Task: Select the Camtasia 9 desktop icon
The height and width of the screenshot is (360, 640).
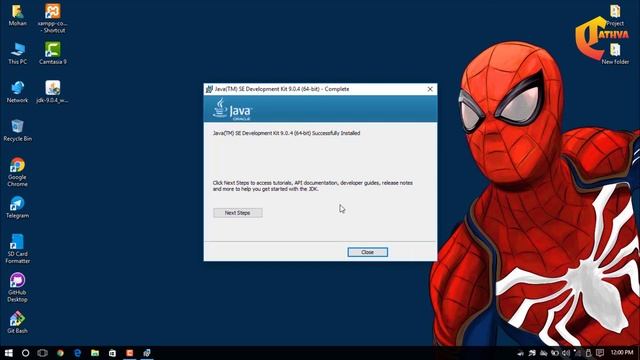Action: (53, 53)
